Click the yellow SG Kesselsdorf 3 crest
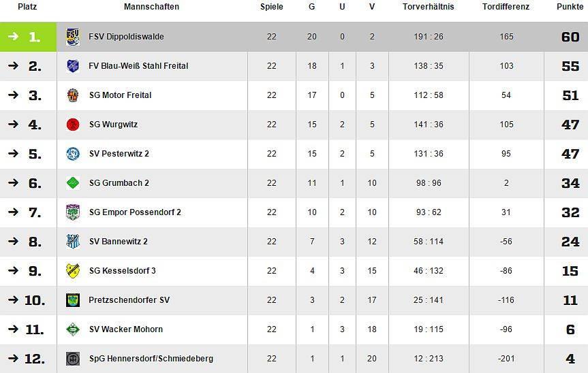Screen dimensions: 588x373 tap(73, 271)
